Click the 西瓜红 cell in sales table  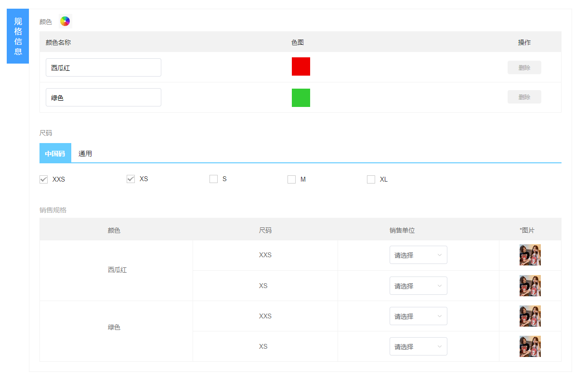click(117, 270)
